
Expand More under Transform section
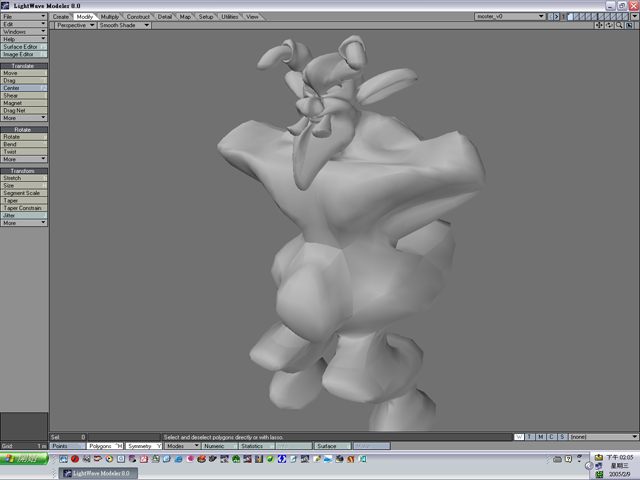(24, 223)
